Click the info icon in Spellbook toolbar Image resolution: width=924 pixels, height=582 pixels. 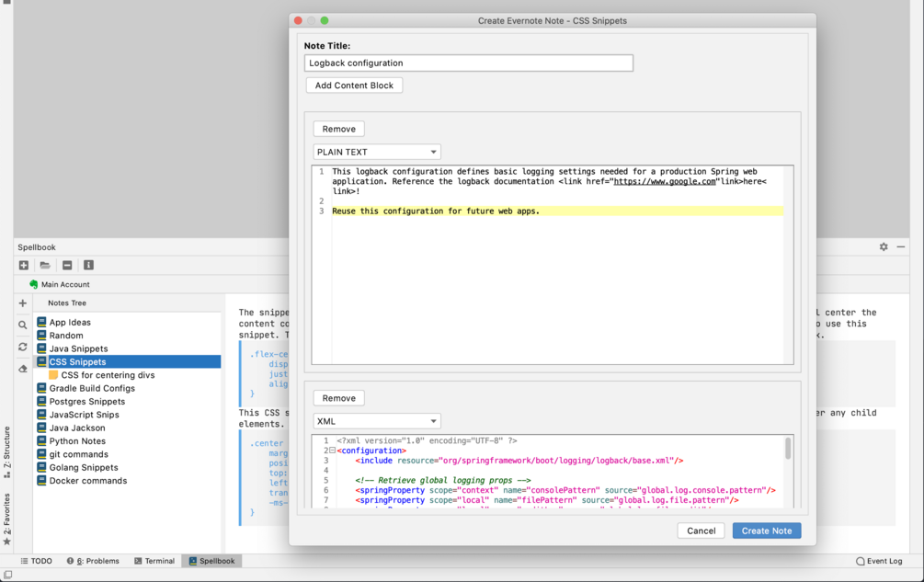[x=88, y=265]
